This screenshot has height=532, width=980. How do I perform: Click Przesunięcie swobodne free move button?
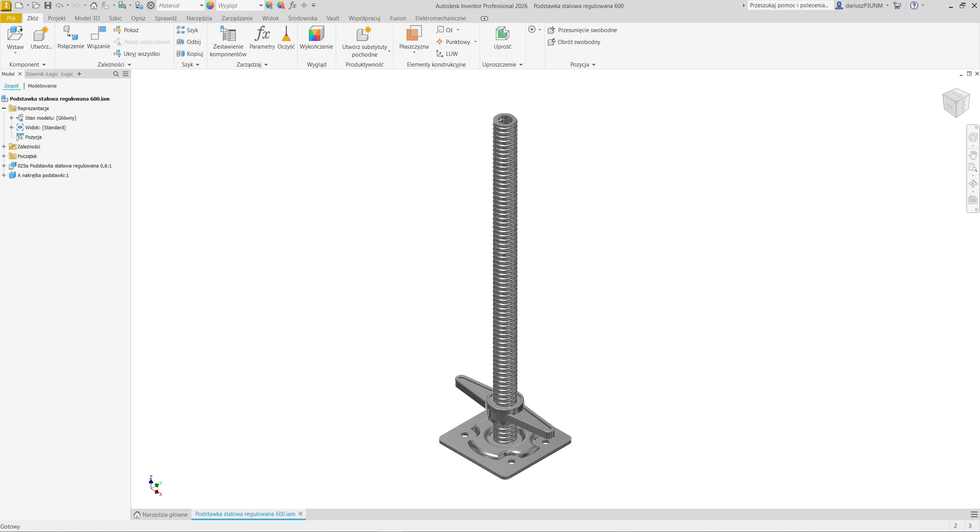583,30
